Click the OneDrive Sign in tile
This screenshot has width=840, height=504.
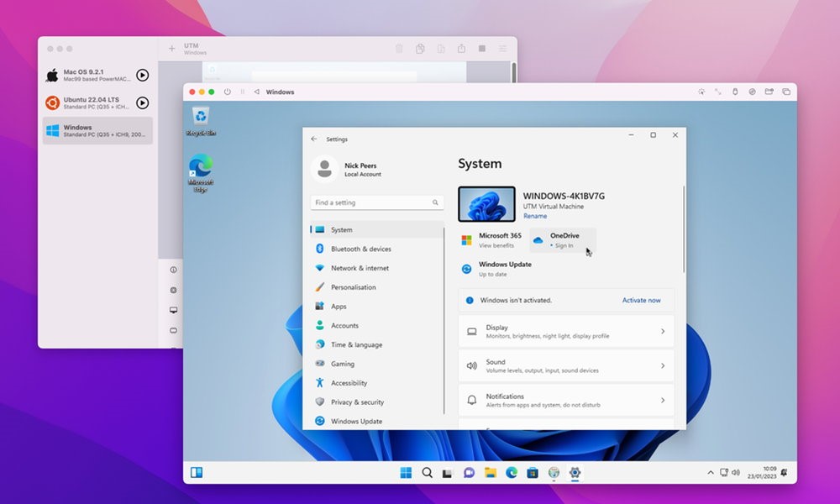pos(563,240)
